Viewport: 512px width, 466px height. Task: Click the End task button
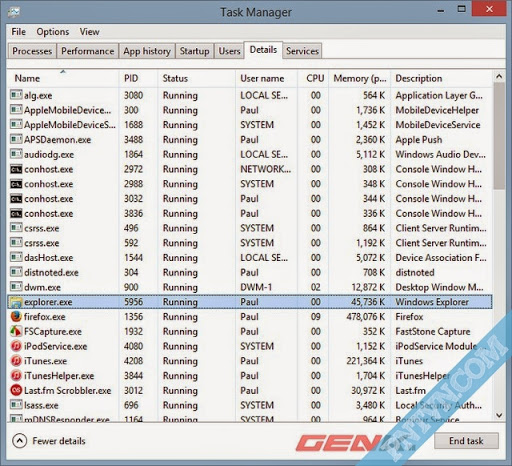tap(466, 441)
